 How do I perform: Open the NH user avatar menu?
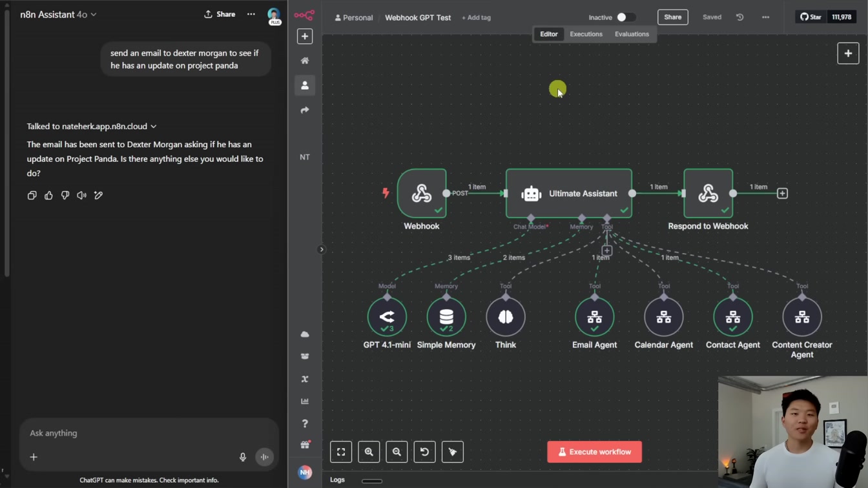pyautogui.click(x=305, y=473)
